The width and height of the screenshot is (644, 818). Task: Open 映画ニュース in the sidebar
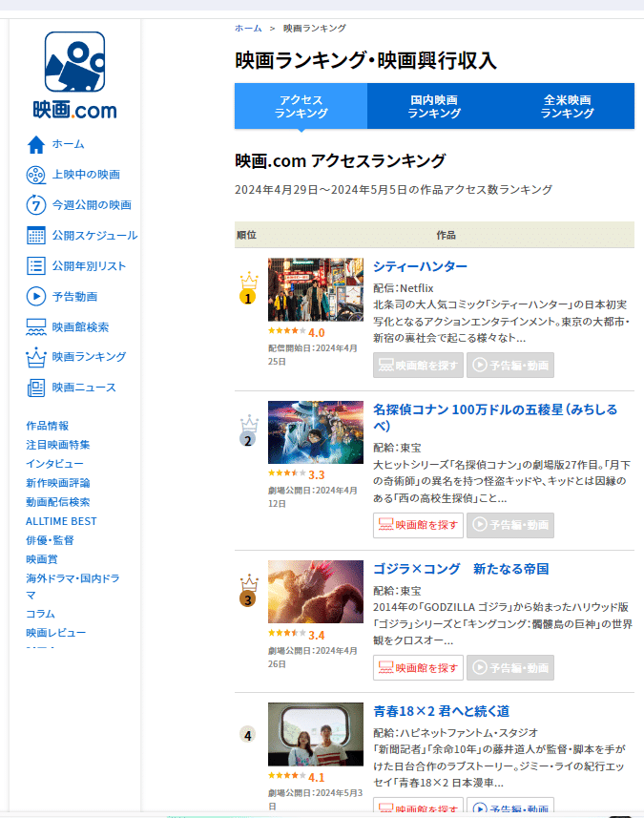pyautogui.click(x=84, y=388)
